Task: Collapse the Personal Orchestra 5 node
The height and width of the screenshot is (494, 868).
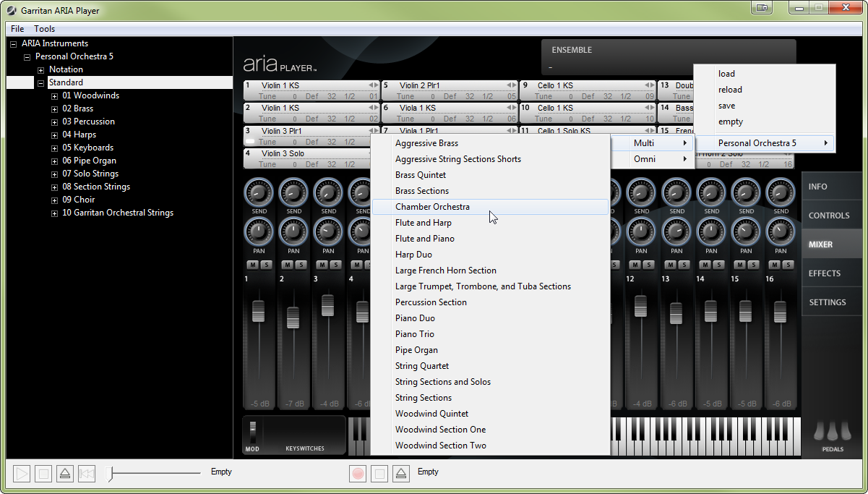Action: [27, 56]
